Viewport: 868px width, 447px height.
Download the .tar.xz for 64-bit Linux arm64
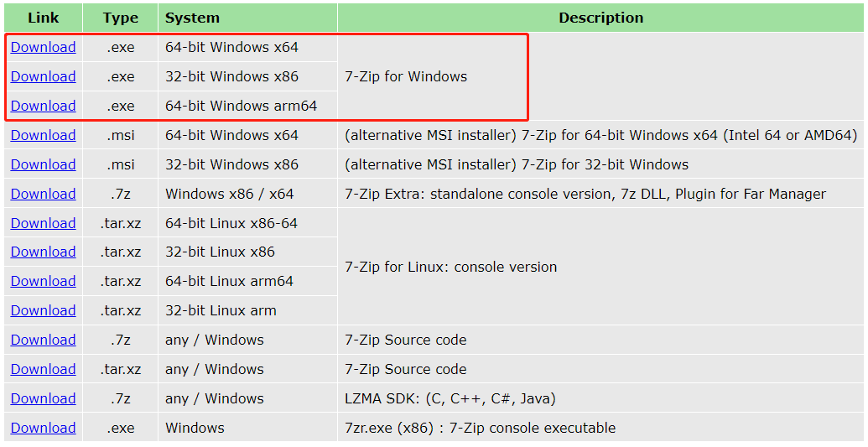tap(43, 282)
